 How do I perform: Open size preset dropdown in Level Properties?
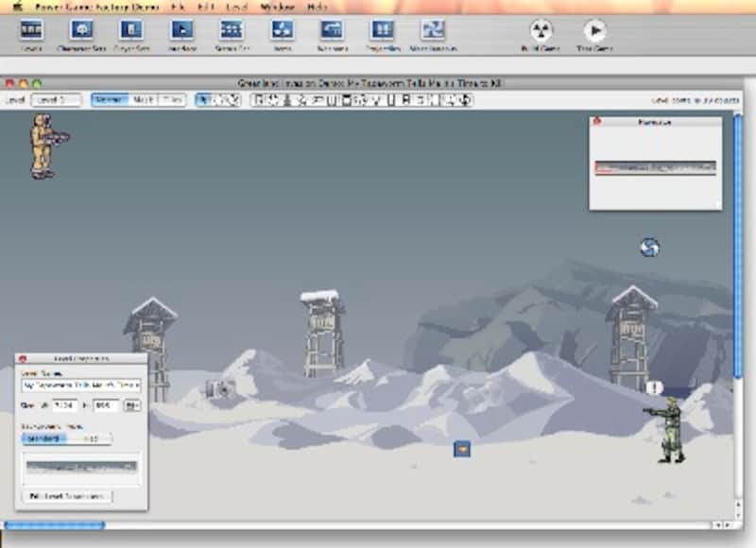pos(131,405)
